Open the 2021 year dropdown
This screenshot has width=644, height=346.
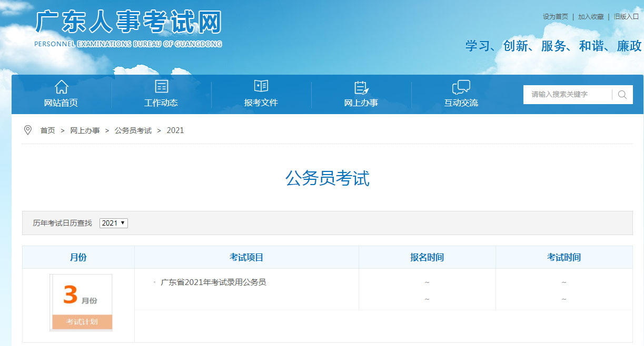114,223
